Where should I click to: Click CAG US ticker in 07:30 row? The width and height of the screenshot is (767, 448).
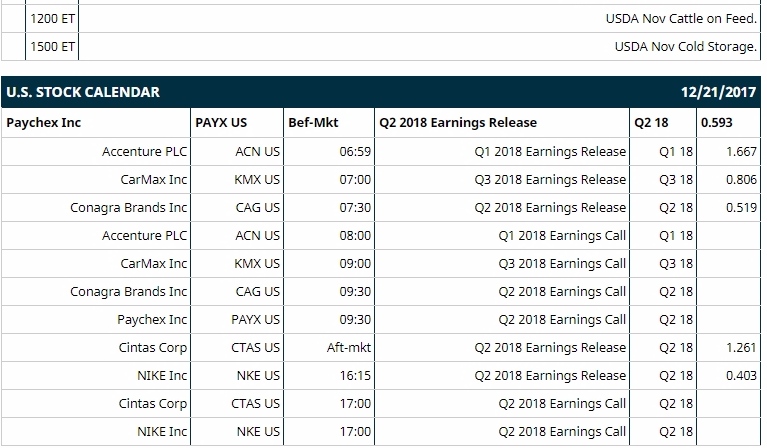[x=257, y=207]
